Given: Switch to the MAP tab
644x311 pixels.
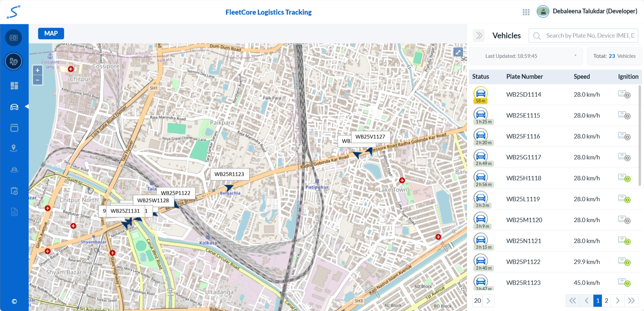Looking at the screenshot, I should (x=51, y=33).
